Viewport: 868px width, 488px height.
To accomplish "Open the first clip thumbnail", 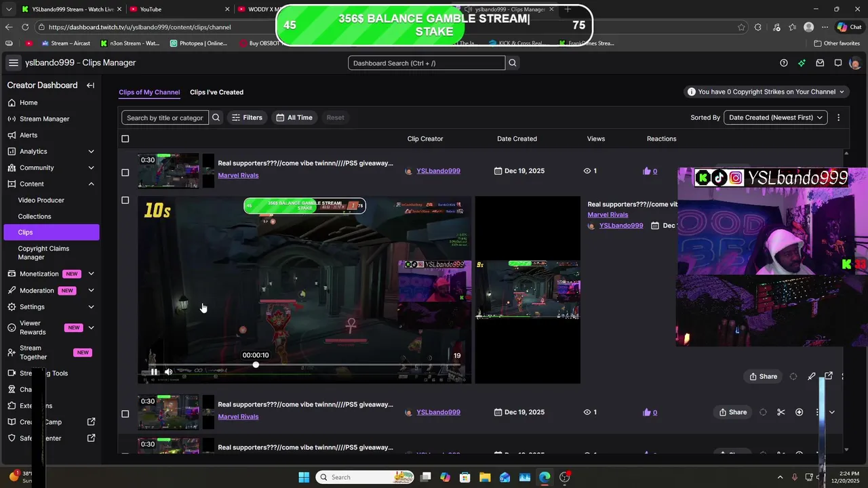I will pyautogui.click(x=168, y=171).
